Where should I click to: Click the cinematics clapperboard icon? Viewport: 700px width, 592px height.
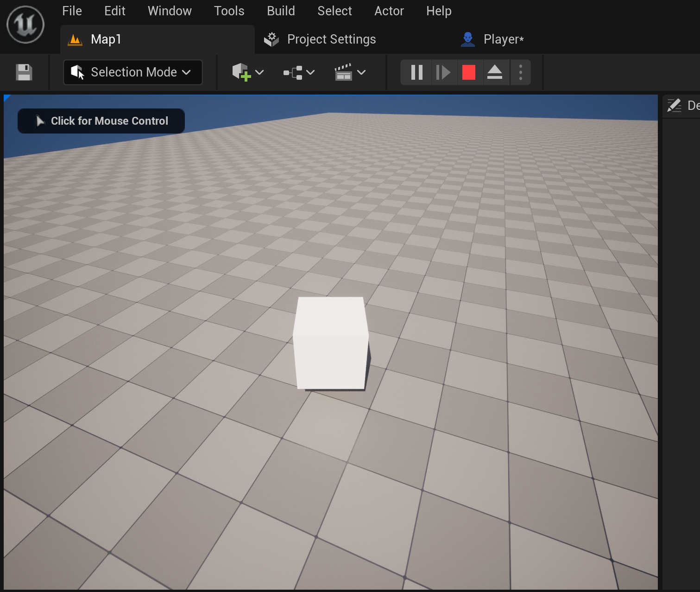click(343, 72)
